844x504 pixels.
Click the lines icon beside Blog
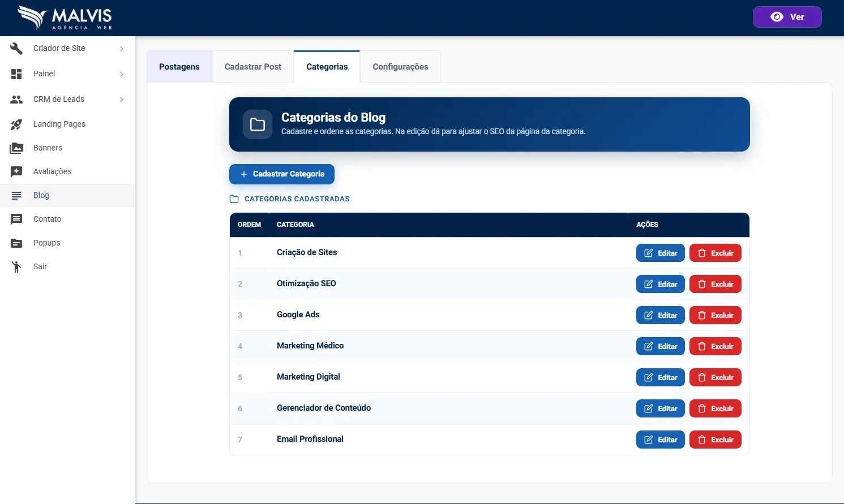(x=16, y=195)
